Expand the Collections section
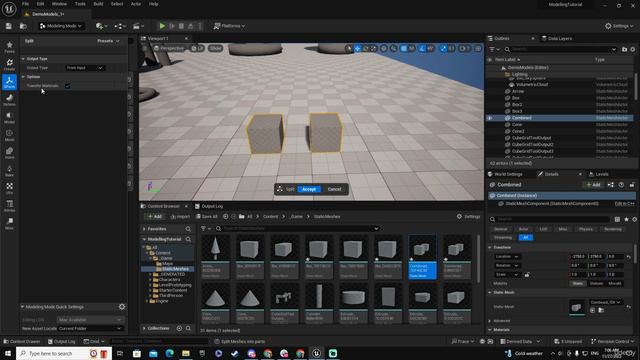Viewport: 640px width, 360px height. (x=144, y=328)
